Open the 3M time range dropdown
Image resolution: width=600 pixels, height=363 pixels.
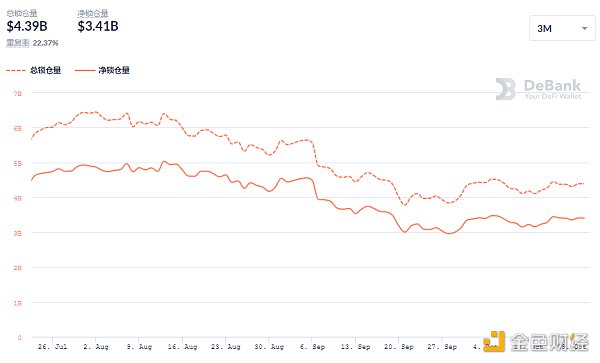pyautogui.click(x=562, y=28)
